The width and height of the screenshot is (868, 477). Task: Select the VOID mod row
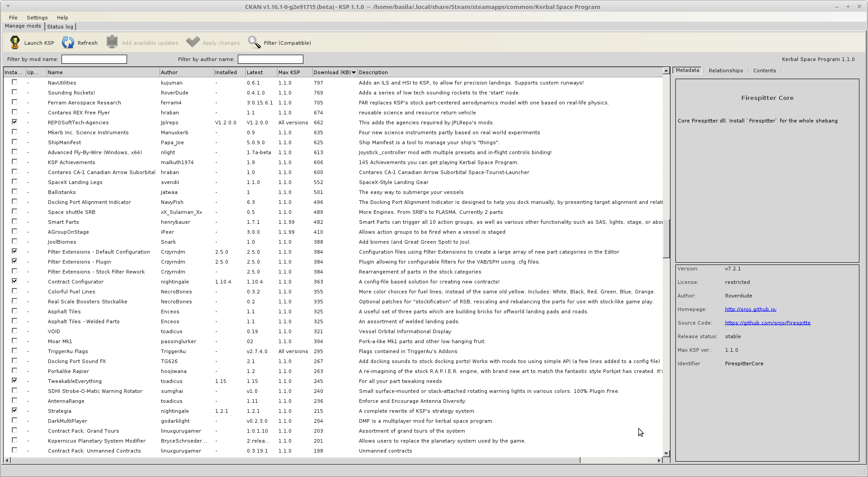click(333, 331)
